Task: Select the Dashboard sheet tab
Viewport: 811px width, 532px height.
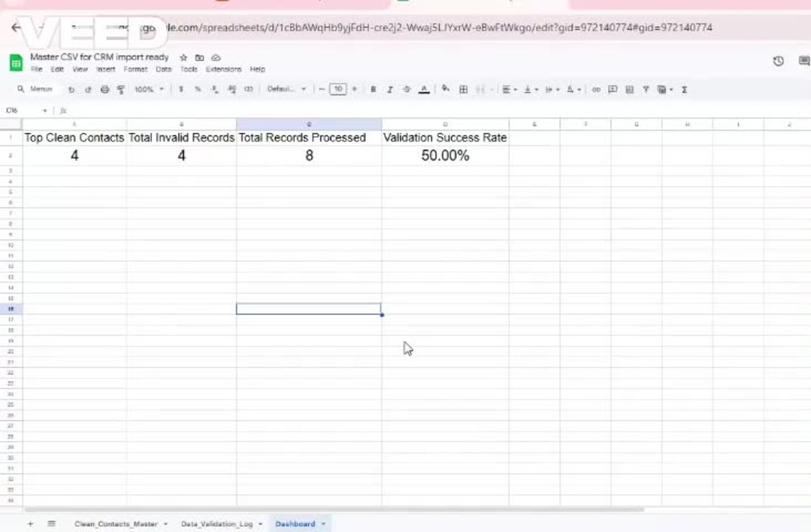Action: pos(295,524)
